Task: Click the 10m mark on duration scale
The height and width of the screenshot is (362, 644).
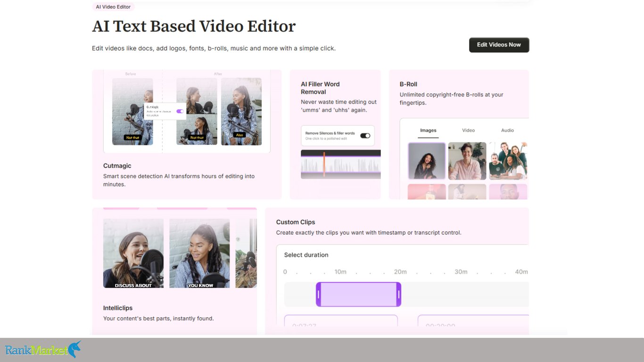Action: [340, 272]
